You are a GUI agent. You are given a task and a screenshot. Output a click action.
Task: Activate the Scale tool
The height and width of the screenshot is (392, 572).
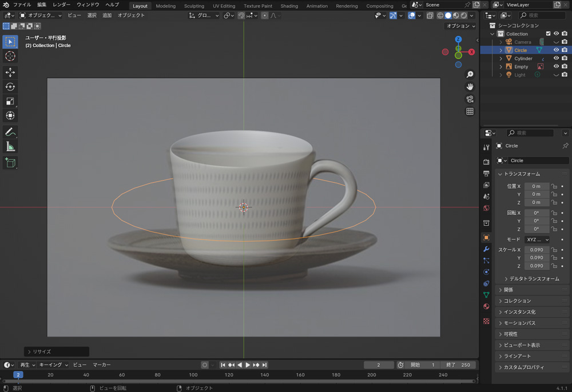[x=10, y=101]
